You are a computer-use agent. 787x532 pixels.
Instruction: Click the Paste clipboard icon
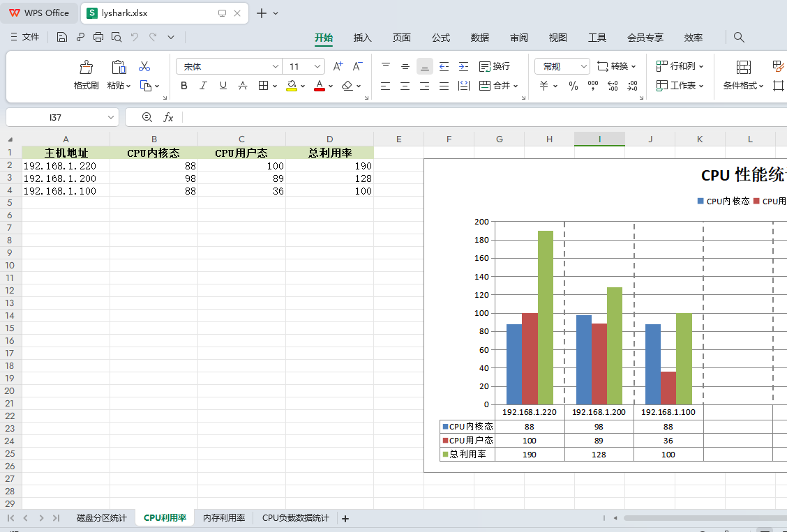(x=119, y=67)
